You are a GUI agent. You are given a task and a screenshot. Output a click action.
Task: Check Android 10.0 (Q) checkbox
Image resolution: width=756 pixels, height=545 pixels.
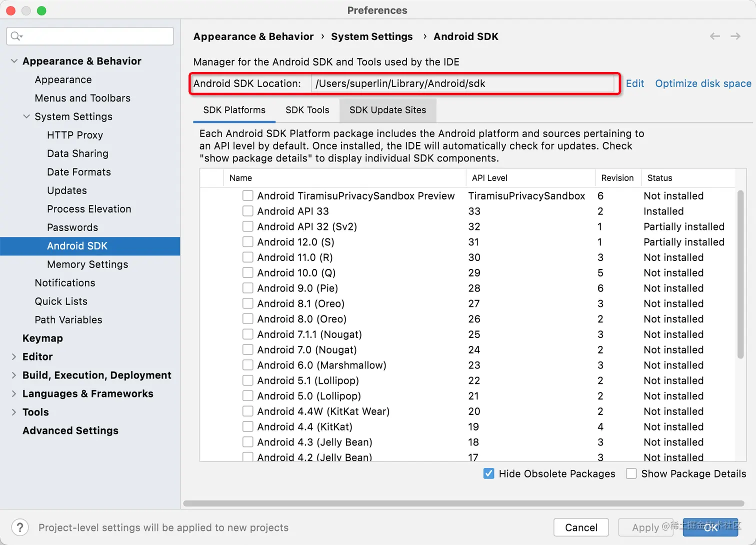click(x=247, y=273)
